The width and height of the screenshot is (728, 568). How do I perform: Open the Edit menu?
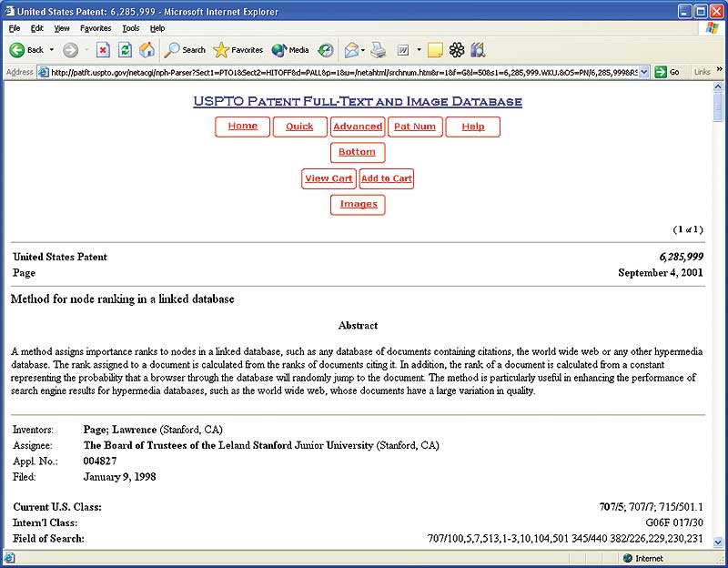point(36,28)
